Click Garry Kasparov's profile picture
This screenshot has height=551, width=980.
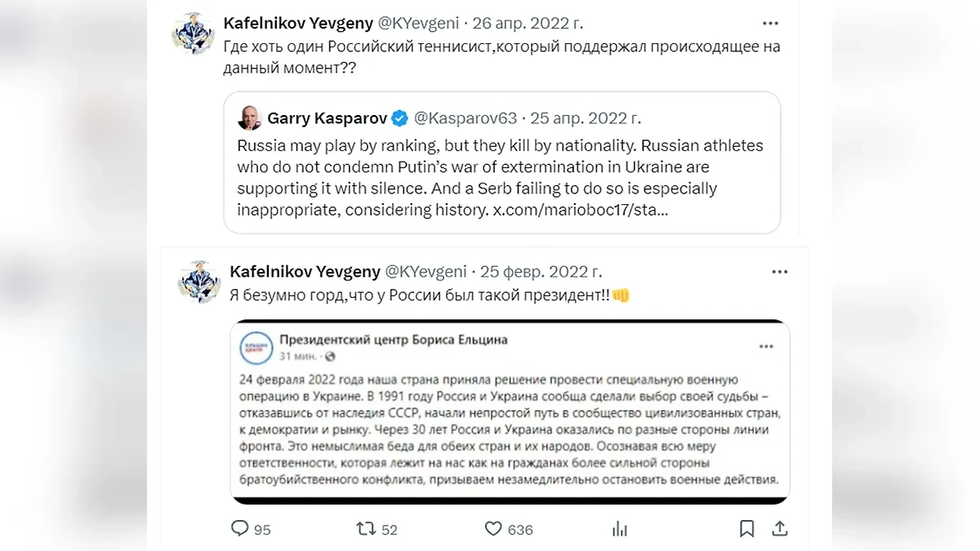(249, 118)
